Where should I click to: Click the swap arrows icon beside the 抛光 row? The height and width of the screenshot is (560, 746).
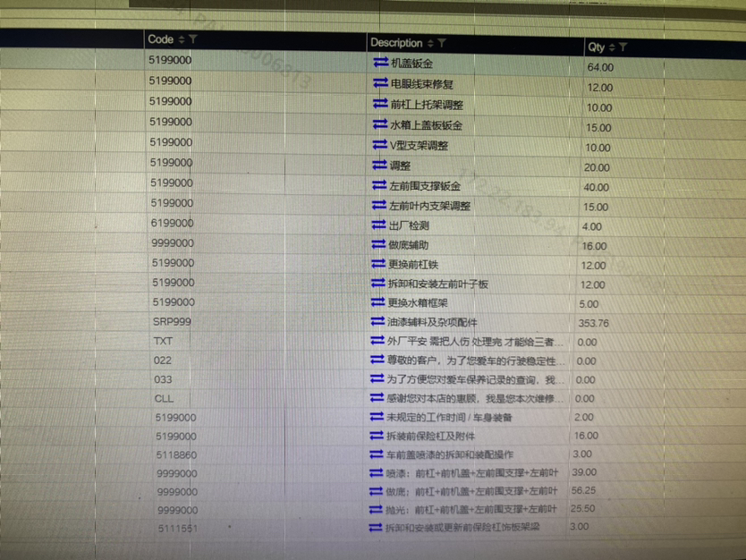[376, 509]
